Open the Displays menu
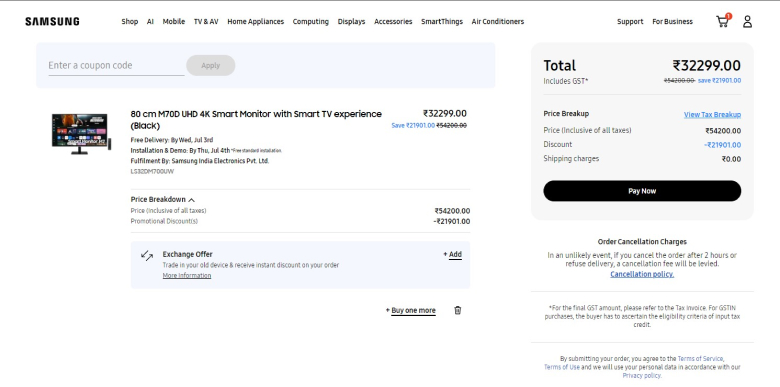 tap(351, 21)
